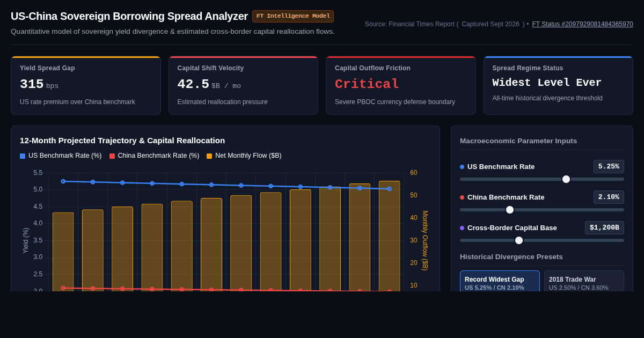Click the Spread Regime Status card
This screenshot has height=338, width=644.
tap(558, 85)
